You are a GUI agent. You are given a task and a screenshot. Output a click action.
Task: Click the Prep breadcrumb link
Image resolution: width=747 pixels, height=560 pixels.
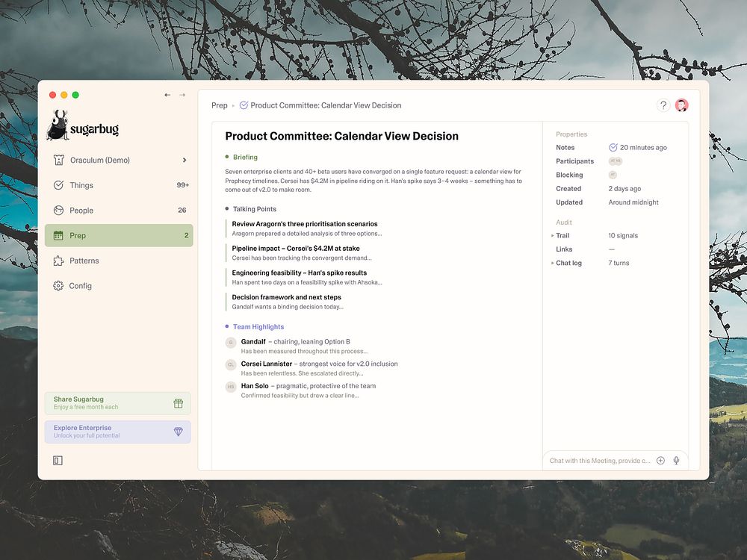coord(220,105)
